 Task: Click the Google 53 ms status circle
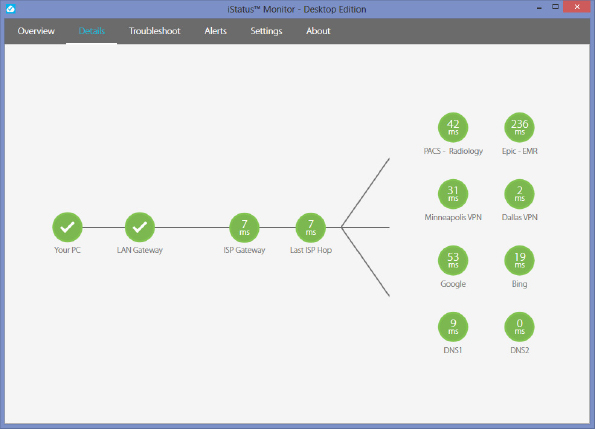pyautogui.click(x=453, y=261)
